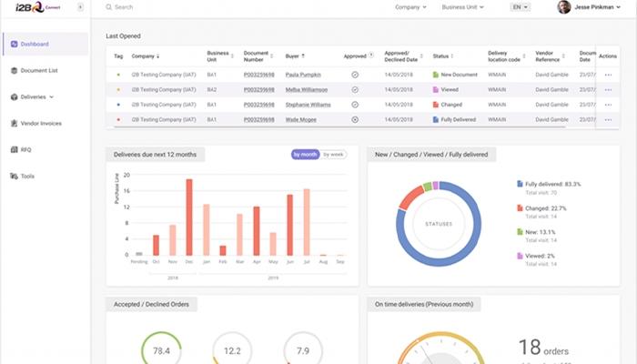Expand Jesse Pinkman user menu
Viewport: 637px width, 364px height.
618,7
